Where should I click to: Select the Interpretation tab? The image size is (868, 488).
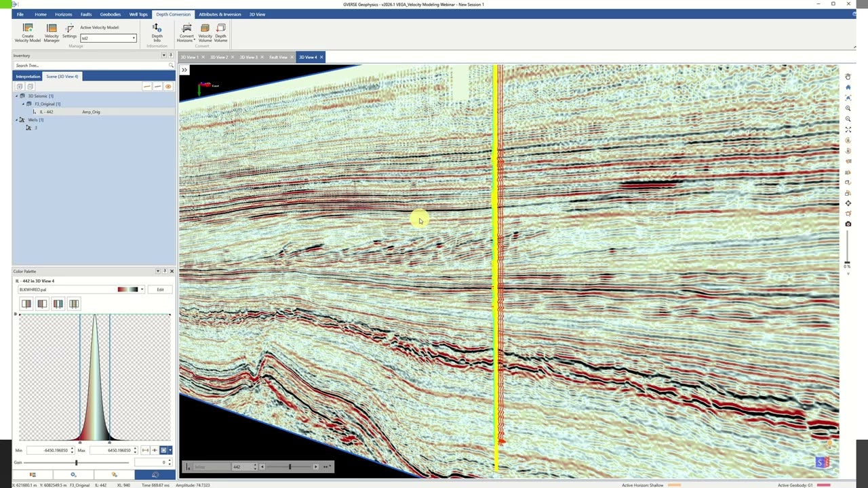coord(28,77)
